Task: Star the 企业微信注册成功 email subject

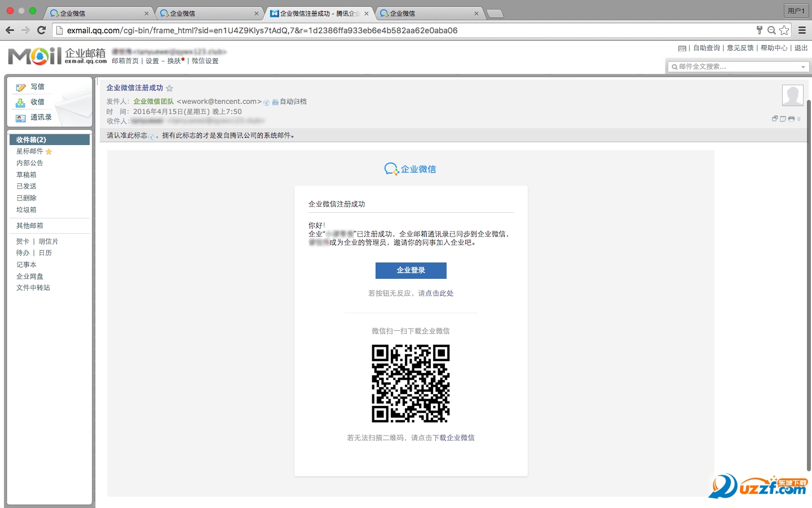Action: [x=170, y=88]
